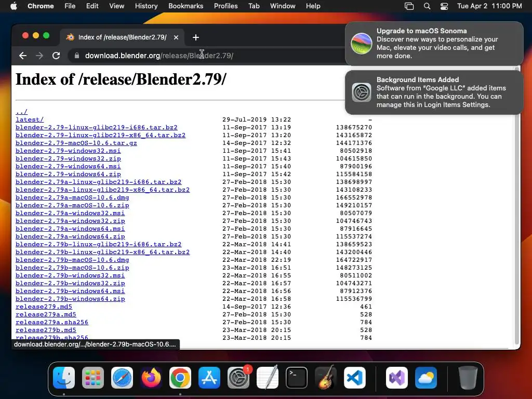Open Finder from the dock
This screenshot has height=399, width=532.
(64, 378)
